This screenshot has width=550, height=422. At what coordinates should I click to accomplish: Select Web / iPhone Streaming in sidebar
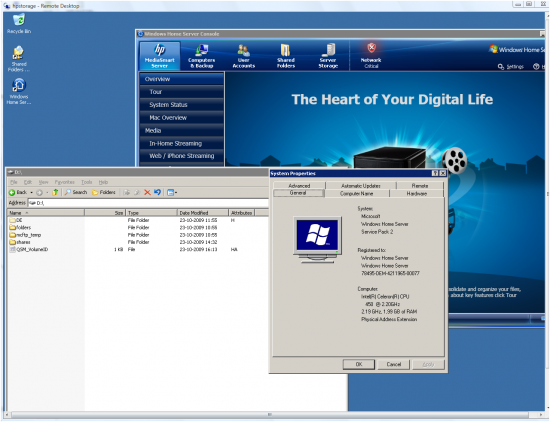pos(182,156)
